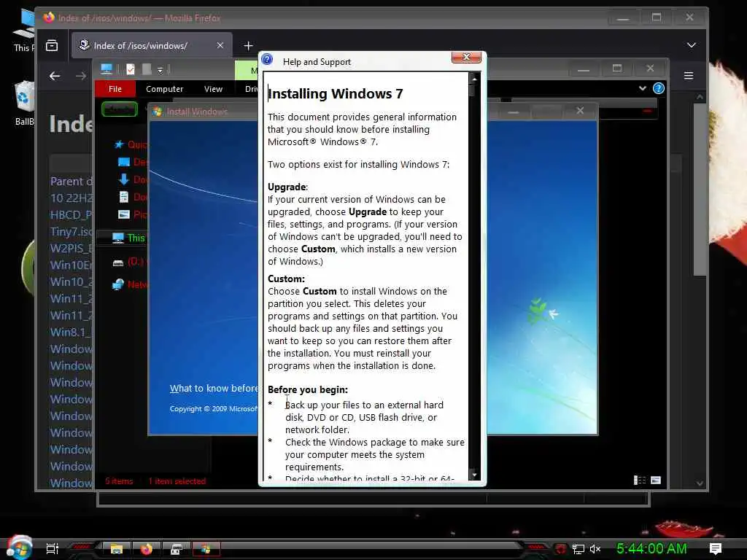Expand the Explorer ribbon chevron
The height and width of the screenshot is (560, 747).
[642, 88]
